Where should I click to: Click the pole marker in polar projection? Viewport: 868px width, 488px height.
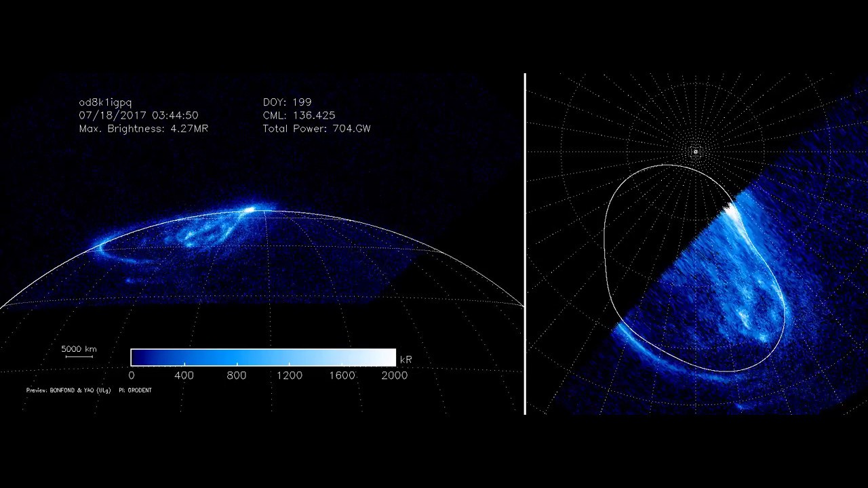click(695, 152)
